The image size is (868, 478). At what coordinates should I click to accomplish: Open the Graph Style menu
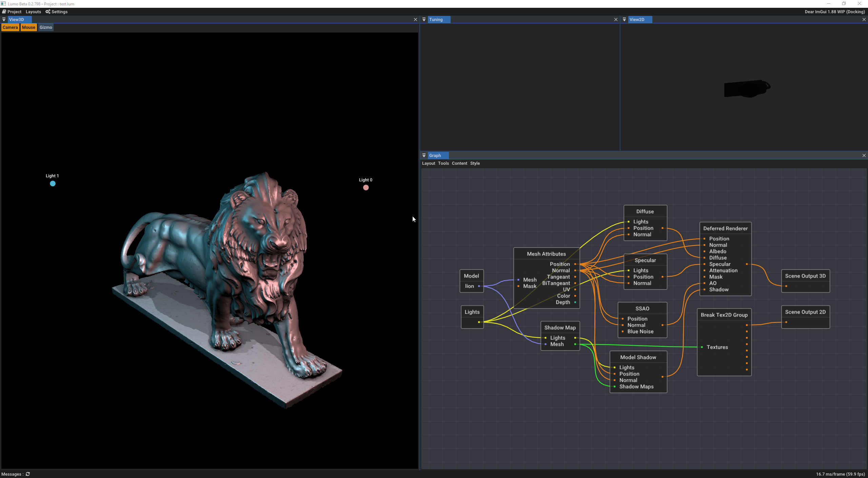475,163
